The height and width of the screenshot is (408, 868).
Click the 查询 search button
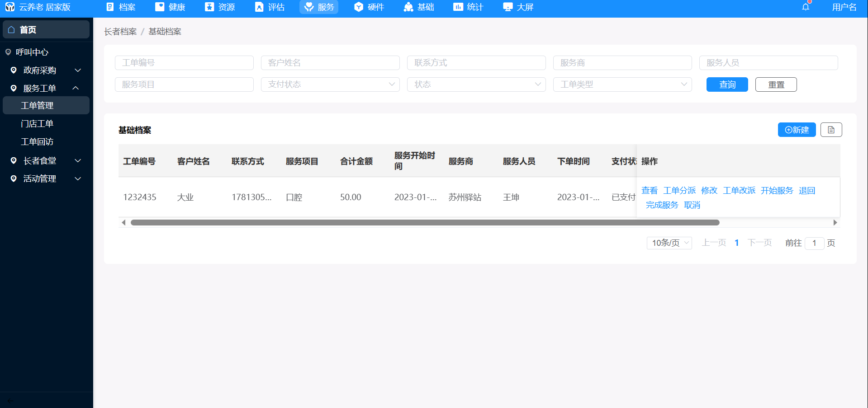727,84
